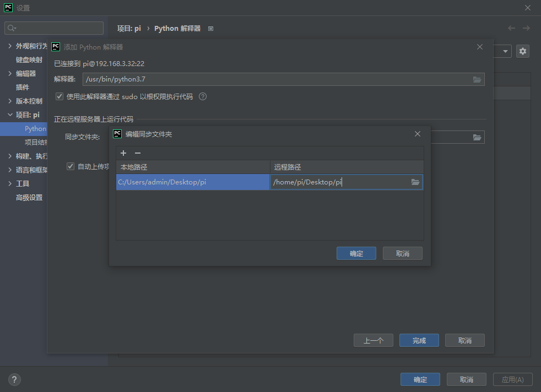Open the interpreter selection dropdown
Image resolution: width=541 pixels, height=392 pixels.
point(505,51)
